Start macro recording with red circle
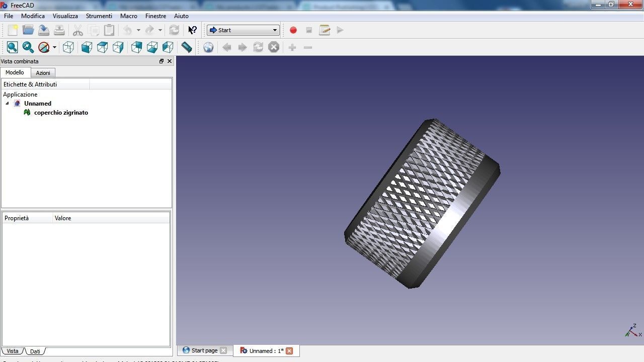 click(x=293, y=30)
